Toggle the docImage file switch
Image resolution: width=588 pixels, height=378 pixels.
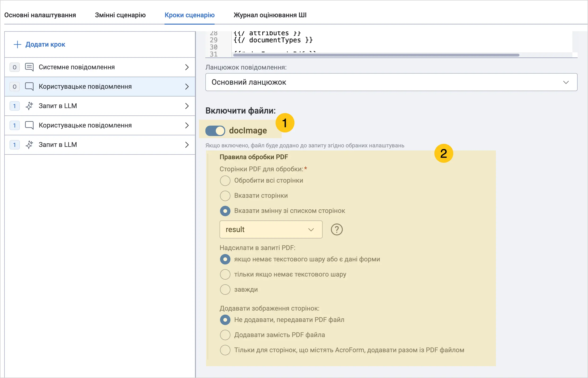point(215,131)
